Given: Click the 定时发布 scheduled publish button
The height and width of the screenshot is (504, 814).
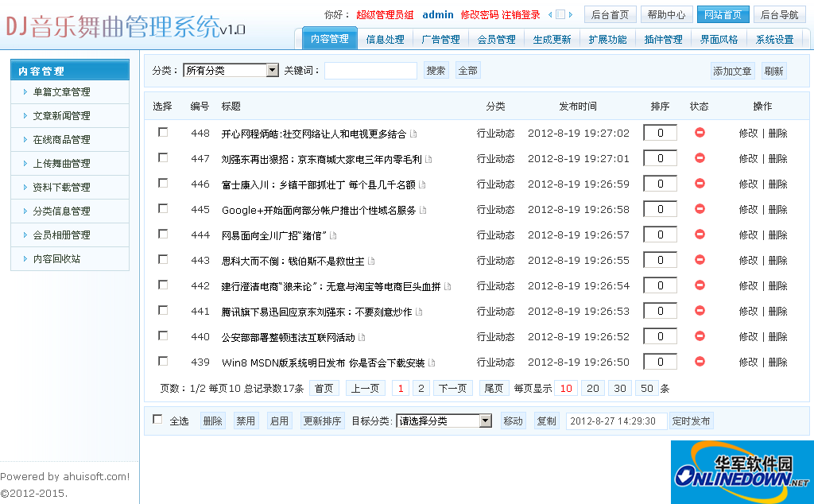Looking at the screenshot, I should pos(691,421).
